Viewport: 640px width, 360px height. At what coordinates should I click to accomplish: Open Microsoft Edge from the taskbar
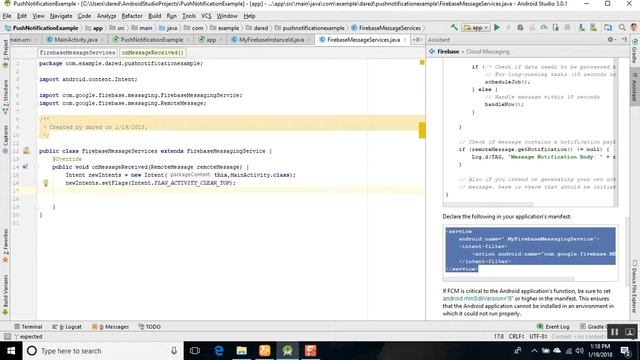[x=219, y=351]
